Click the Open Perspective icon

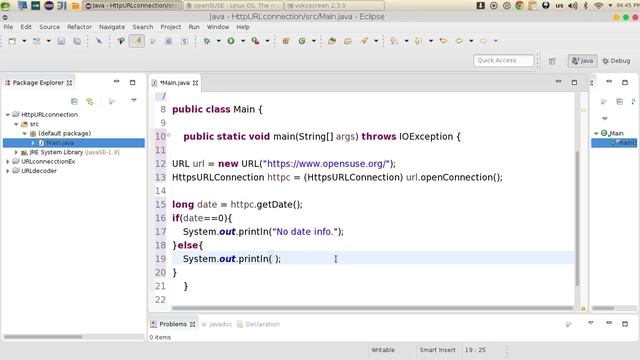coord(552,61)
